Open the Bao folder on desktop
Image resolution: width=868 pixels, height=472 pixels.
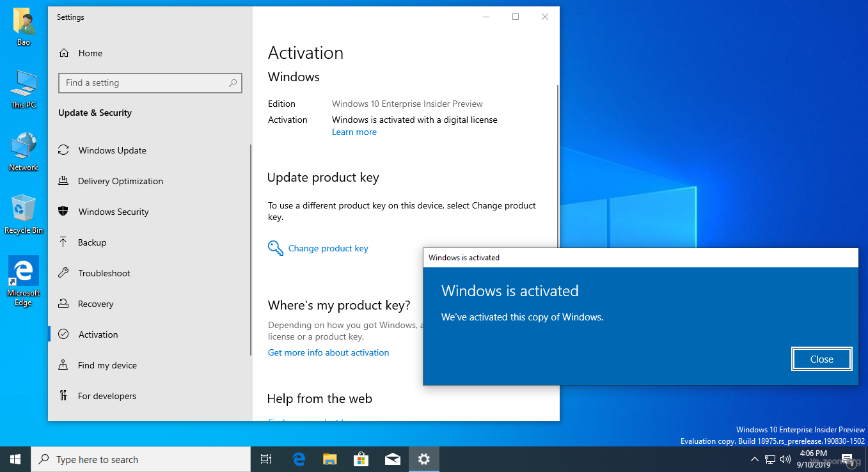point(24,27)
